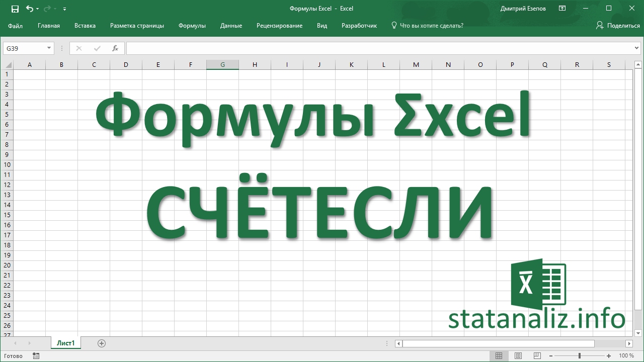Click the next sheet navigation arrow
The width and height of the screenshot is (644, 362).
click(30, 343)
